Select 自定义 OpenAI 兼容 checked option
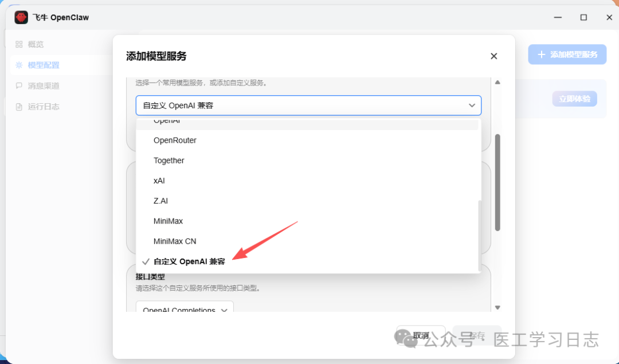This screenshot has width=619, height=364. click(x=308, y=261)
